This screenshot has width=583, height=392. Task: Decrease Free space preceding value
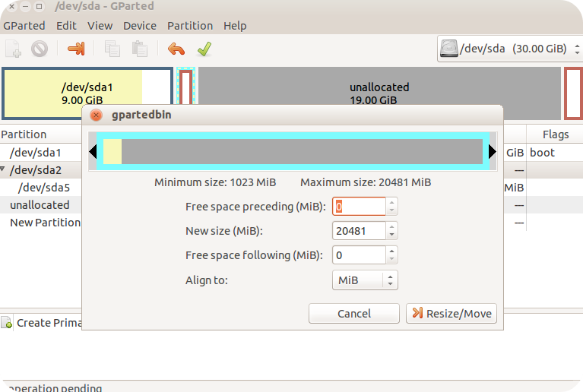(x=391, y=210)
